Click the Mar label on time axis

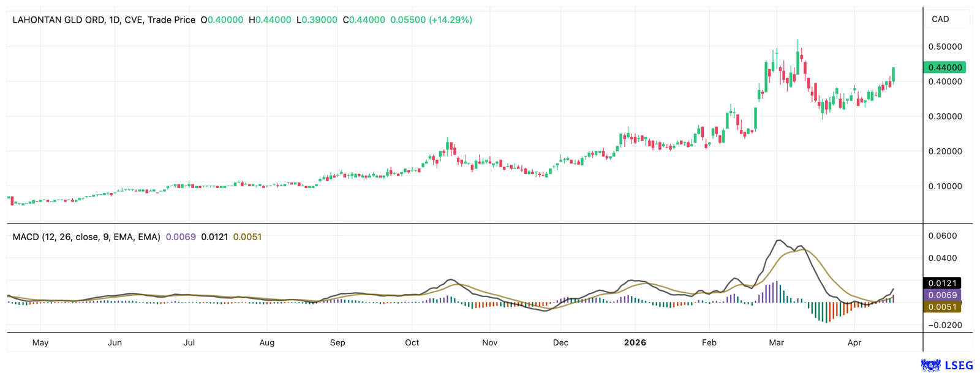pos(777,342)
